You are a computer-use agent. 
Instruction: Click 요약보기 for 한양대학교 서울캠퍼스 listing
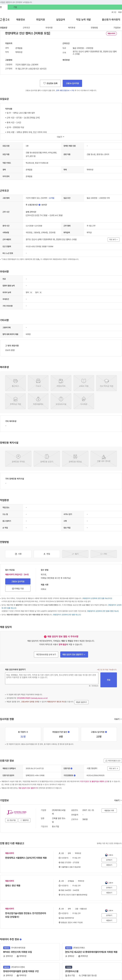click(109, 860)
